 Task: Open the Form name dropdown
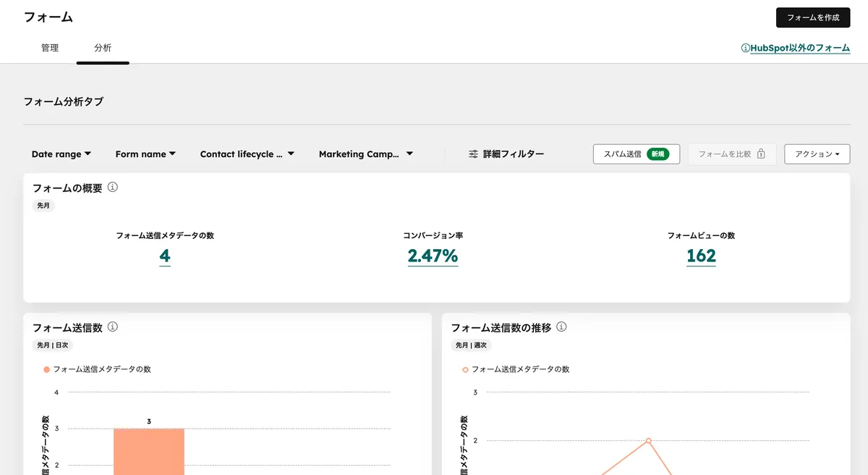click(145, 154)
